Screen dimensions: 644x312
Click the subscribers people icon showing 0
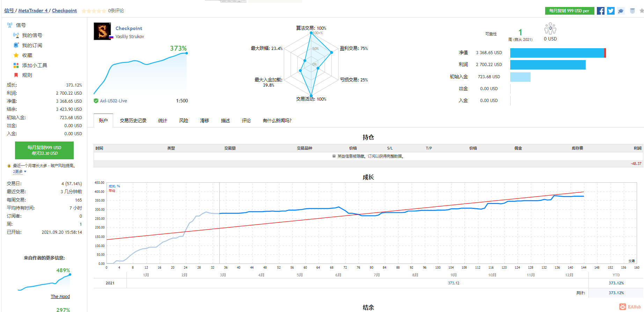pos(550,29)
